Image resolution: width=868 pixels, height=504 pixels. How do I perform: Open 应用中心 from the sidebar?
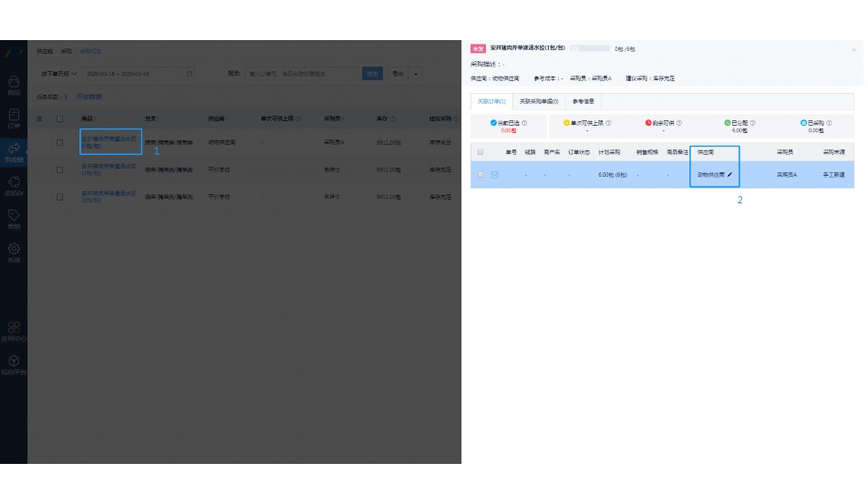pyautogui.click(x=14, y=330)
